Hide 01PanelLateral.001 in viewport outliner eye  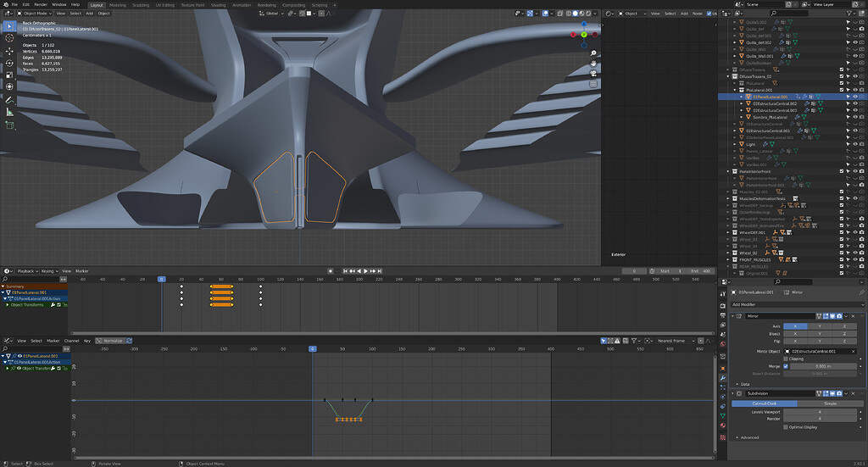854,97
